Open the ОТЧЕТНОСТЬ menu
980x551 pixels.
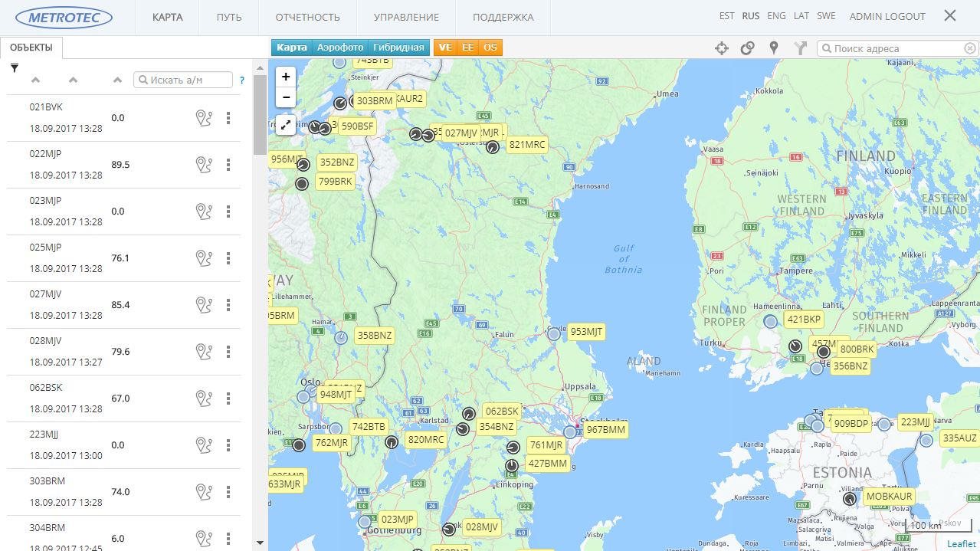coord(307,17)
